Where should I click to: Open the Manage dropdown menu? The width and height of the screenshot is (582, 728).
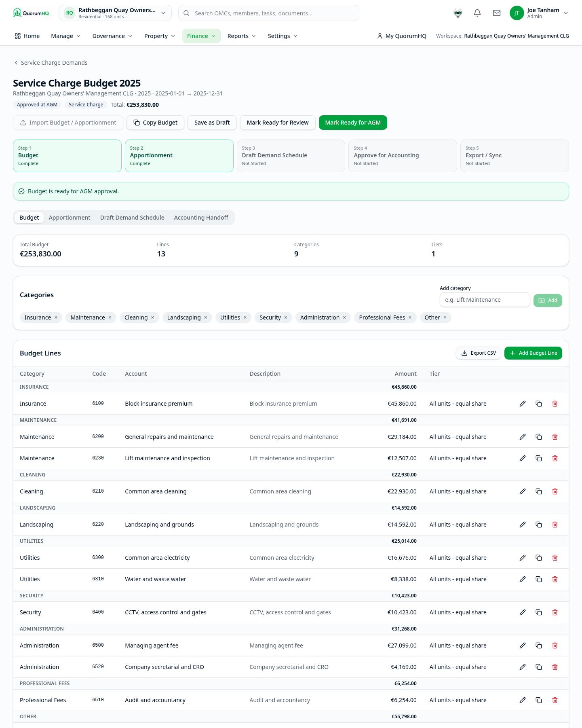coord(66,36)
